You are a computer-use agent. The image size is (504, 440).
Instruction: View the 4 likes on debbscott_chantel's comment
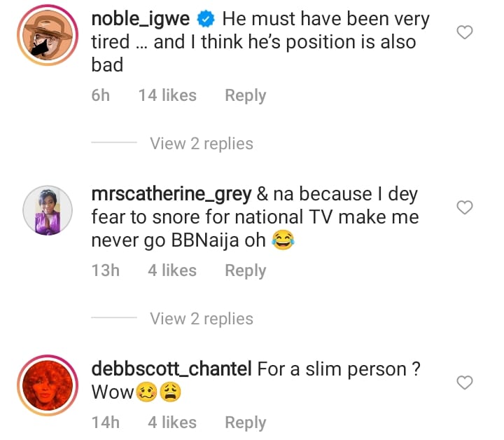coord(172,422)
